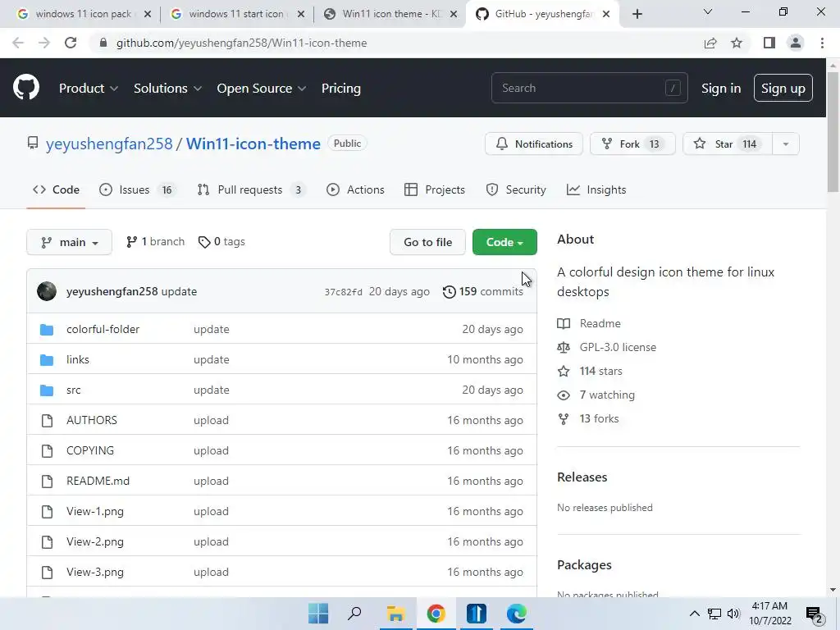Viewport: 840px width, 630px height.
Task: Click the tab search chevron in title bar
Action: (708, 11)
